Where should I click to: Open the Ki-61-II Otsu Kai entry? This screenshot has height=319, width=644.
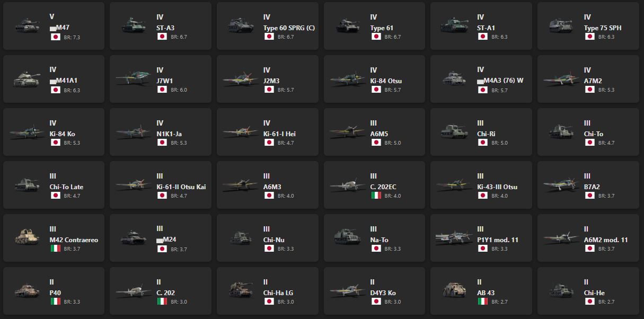click(181, 187)
